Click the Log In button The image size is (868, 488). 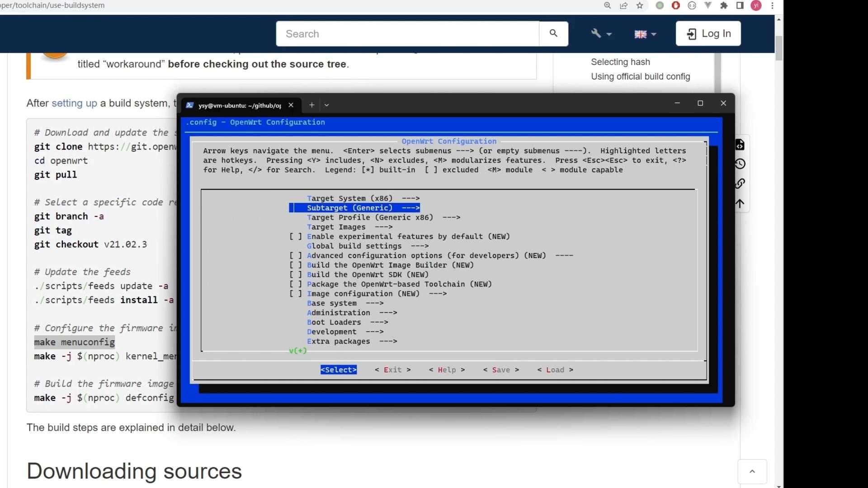pos(708,33)
